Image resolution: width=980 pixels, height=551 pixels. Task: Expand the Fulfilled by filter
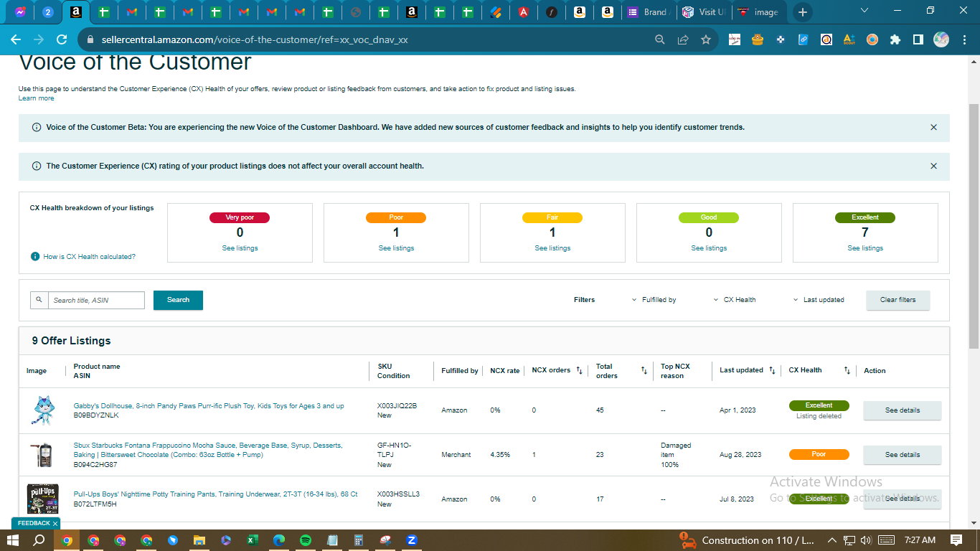click(654, 300)
